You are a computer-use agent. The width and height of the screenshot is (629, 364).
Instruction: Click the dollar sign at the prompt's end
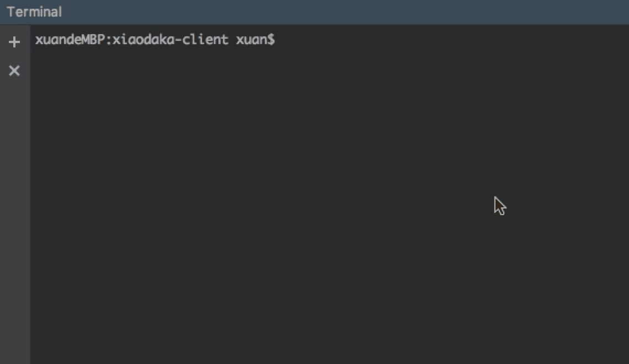271,40
